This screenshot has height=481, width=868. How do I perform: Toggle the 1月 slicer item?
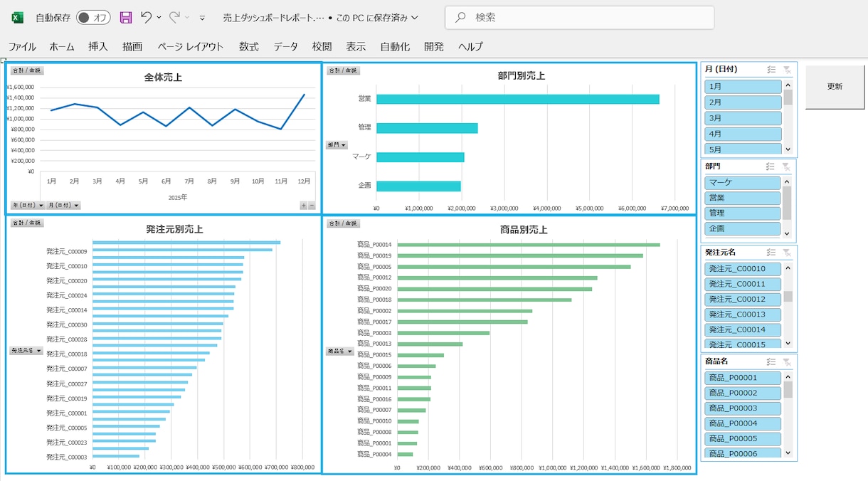[x=743, y=87]
